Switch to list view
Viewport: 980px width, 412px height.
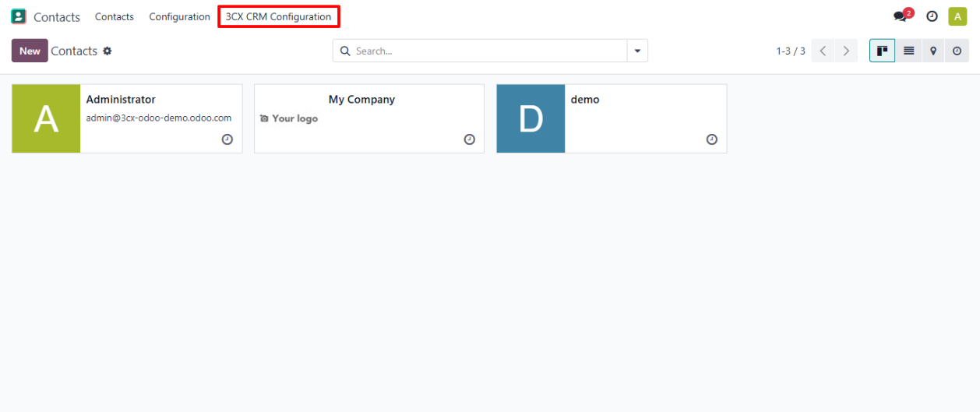coord(908,51)
